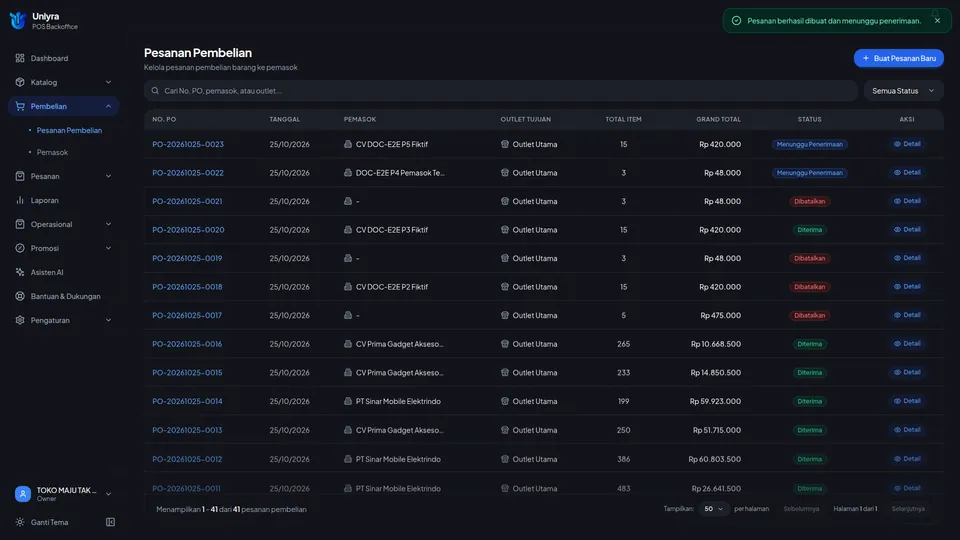
Task: Go to Dashboard menu item
Action: (64, 58)
